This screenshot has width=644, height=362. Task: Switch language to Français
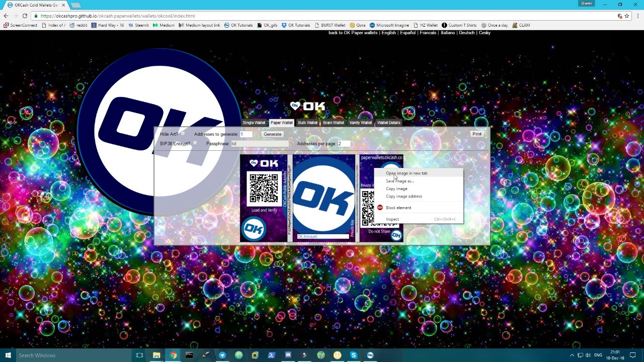coord(428,33)
